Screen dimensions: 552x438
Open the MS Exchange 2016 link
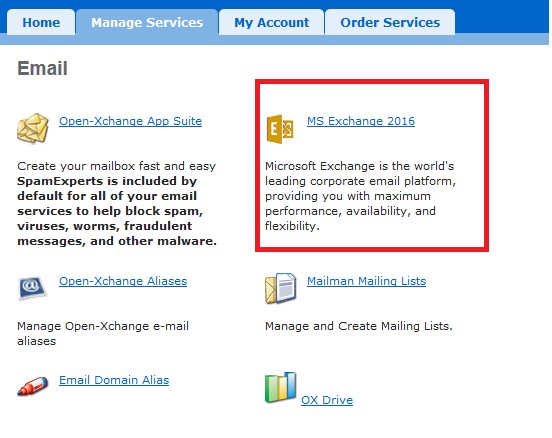coord(361,121)
